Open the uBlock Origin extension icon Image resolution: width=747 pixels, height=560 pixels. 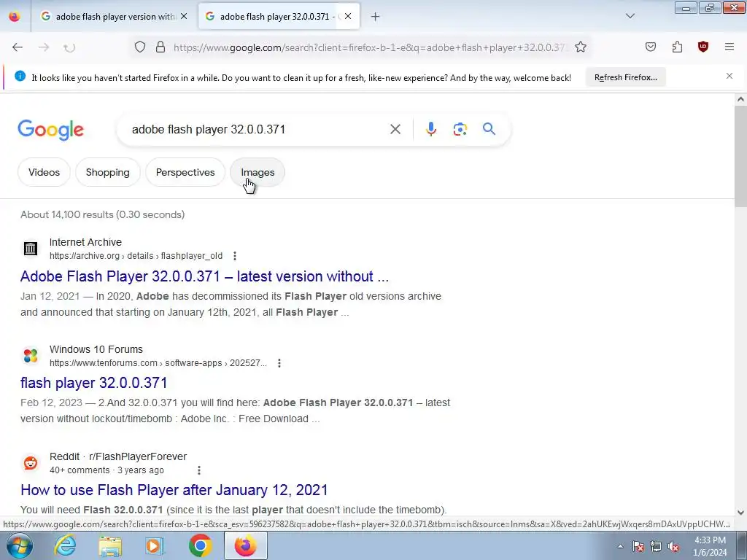pyautogui.click(x=703, y=47)
